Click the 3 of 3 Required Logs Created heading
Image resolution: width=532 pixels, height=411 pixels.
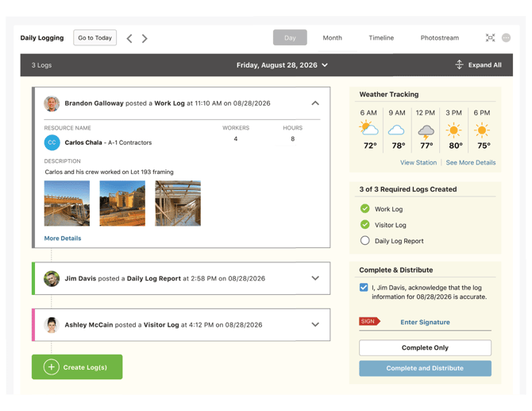(408, 189)
